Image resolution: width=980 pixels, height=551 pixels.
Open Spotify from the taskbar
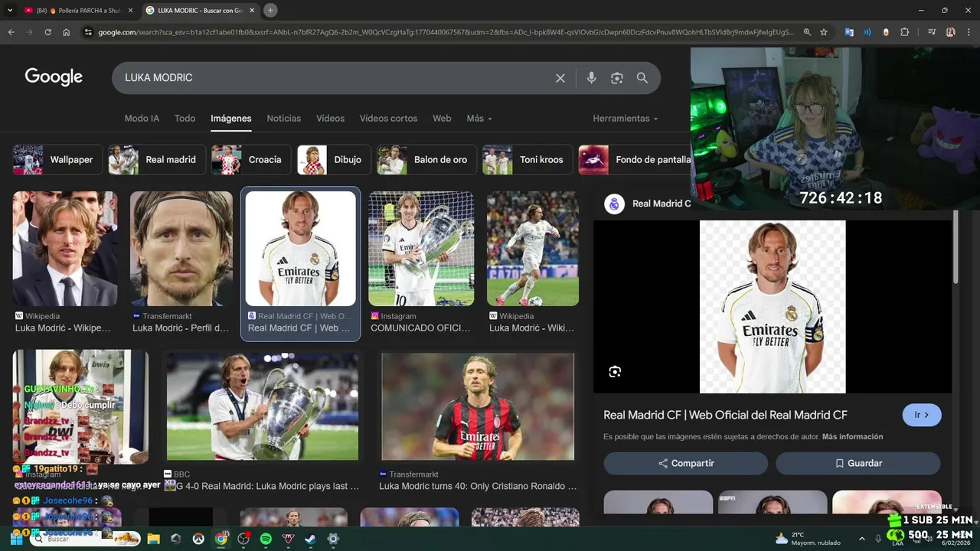266,539
